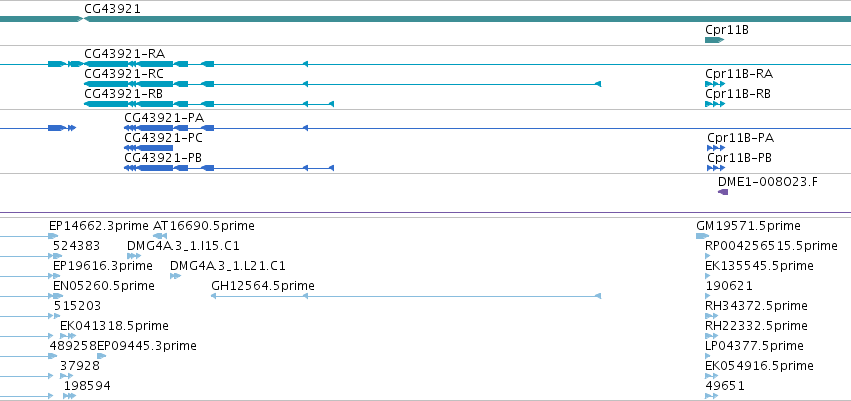
Task: Select the Cpr11B-PA protein label
Action: click(740, 138)
